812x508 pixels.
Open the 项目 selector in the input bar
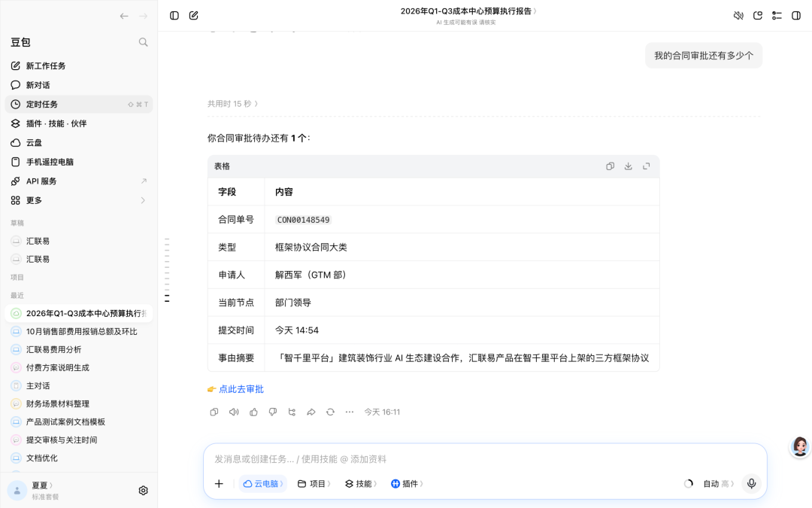click(314, 484)
